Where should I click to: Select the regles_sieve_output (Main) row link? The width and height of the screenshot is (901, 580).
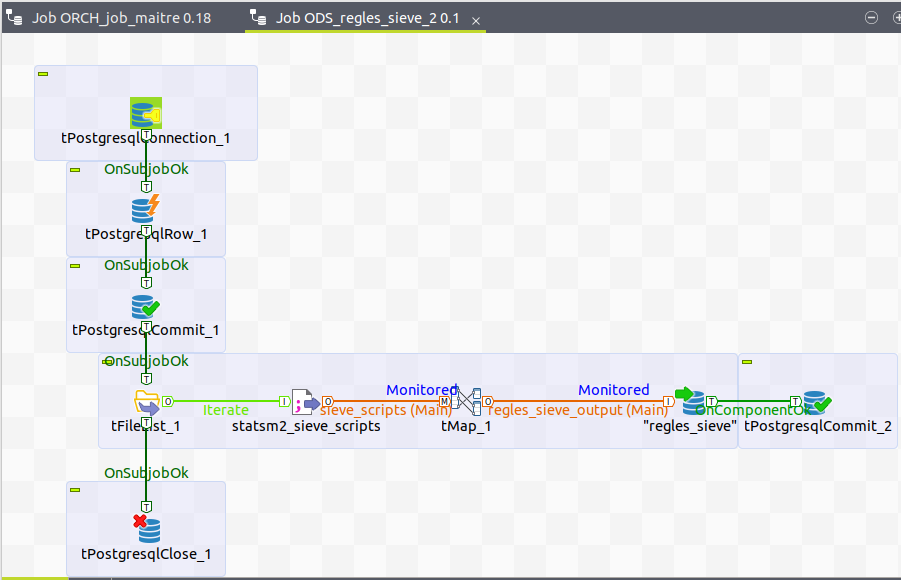click(x=577, y=410)
